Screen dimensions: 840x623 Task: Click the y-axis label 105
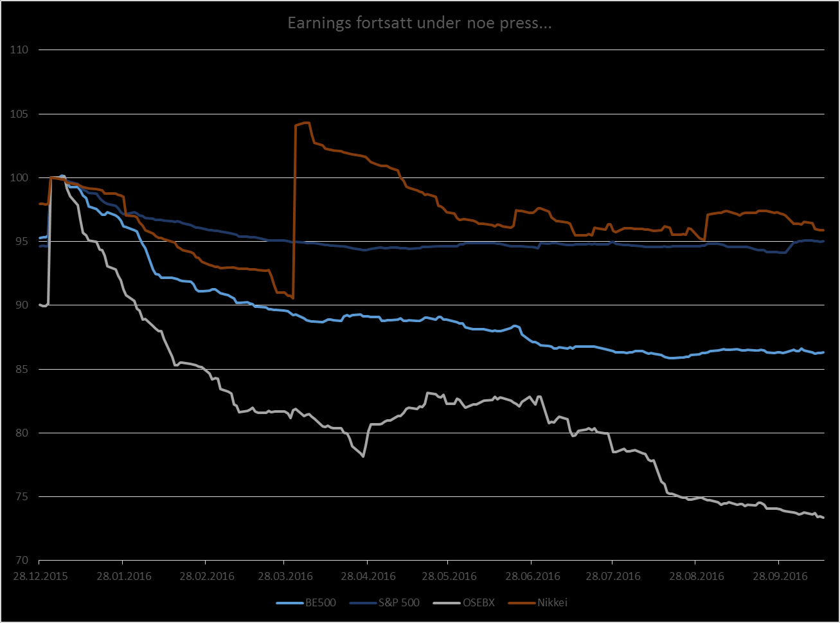pyautogui.click(x=19, y=114)
